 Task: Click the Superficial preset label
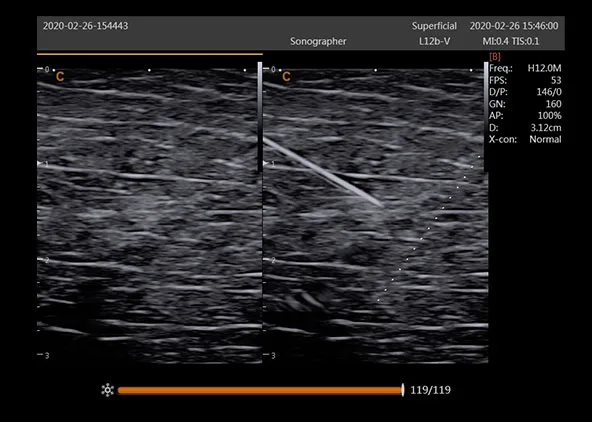click(x=434, y=26)
